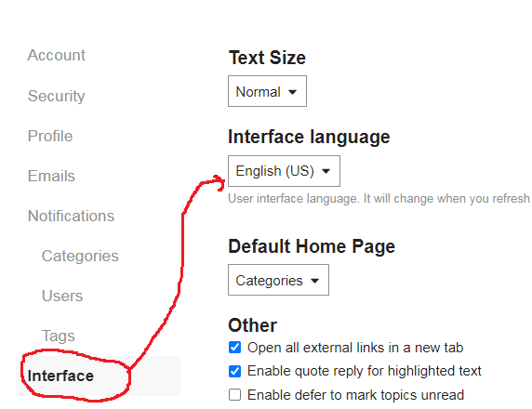This screenshot has width=532, height=409.
Task: Uncheck open external links in new tab
Action: 234,348
